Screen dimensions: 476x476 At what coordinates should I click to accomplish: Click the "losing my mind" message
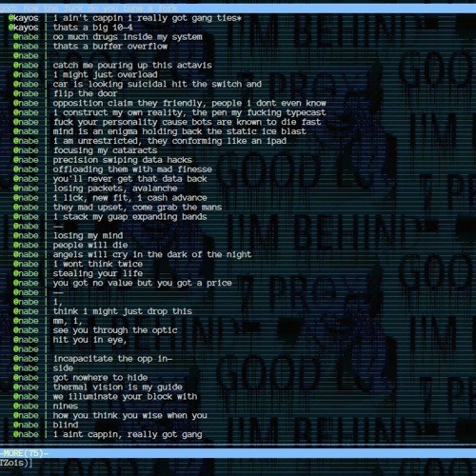click(88, 236)
